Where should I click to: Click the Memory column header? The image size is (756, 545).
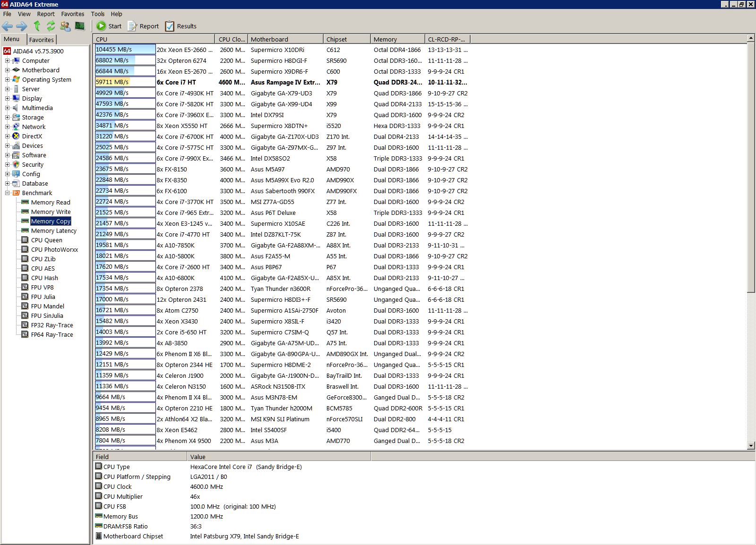[398, 39]
